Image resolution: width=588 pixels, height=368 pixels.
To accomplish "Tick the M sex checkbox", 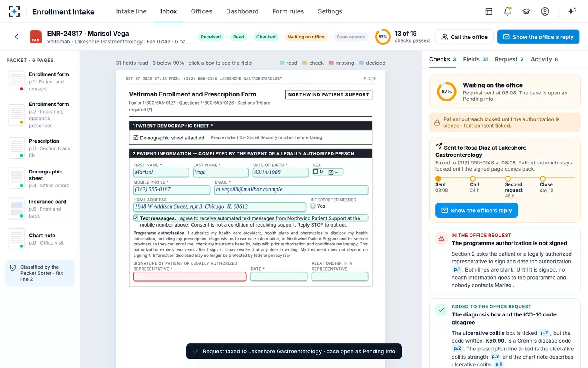I will pyautogui.click(x=315, y=172).
